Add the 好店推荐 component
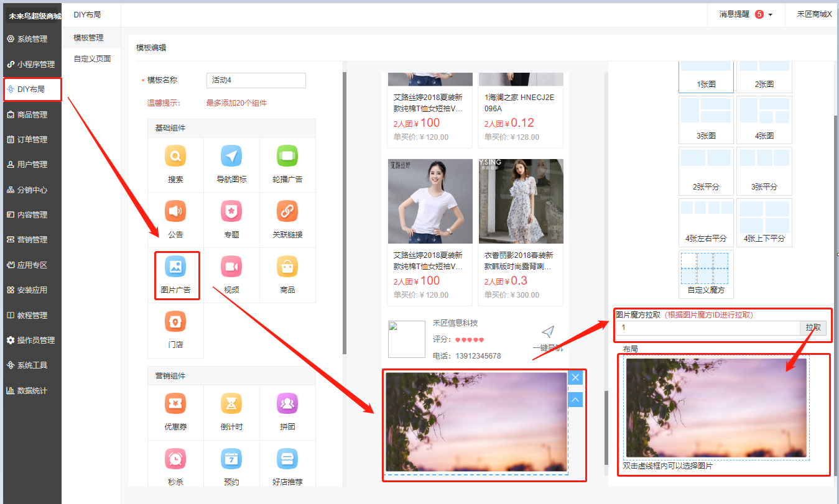Viewport: 839px width, 504px height. pos(287,465)
